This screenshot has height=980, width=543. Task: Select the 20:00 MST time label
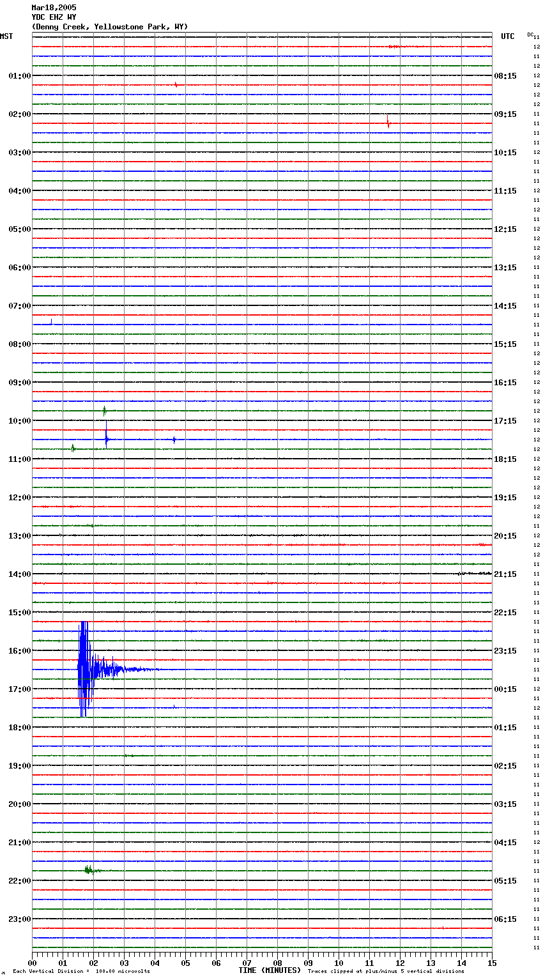point(20,804)
